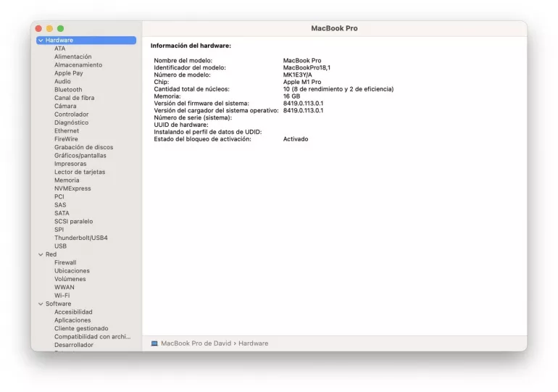Select Ubicaciones in the sidebar
Viewport: 558px width, 392px height.
pyautogui.click(x=72, y=271)
